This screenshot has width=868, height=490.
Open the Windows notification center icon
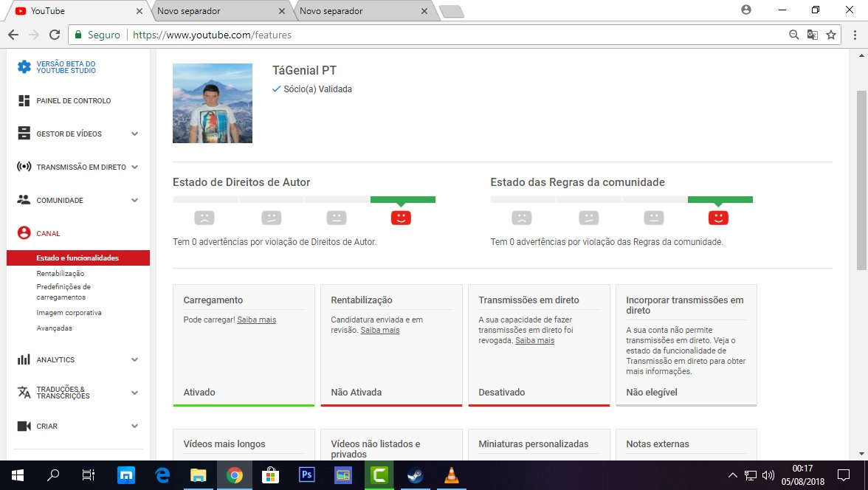click(844, 475)
